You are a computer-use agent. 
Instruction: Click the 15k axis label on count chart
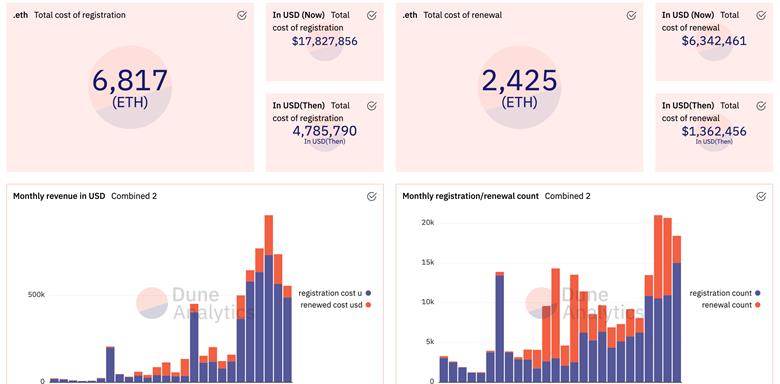(429, 263)
